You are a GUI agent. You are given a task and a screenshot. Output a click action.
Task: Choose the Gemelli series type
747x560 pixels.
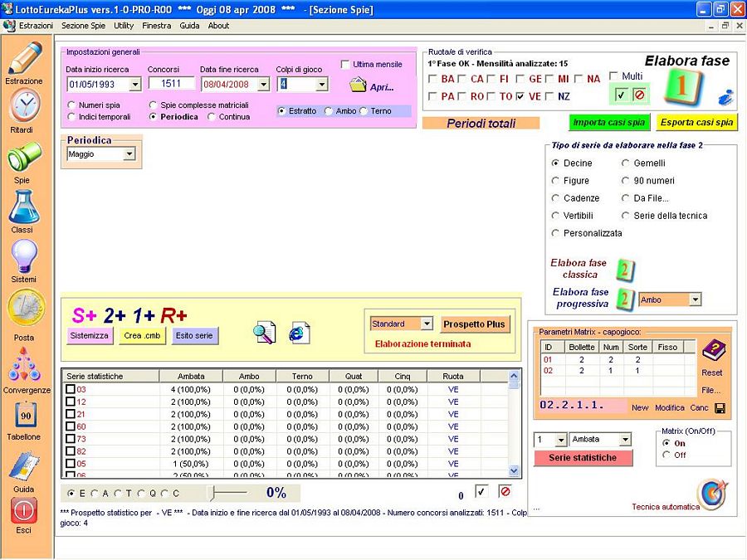point(625,163)
